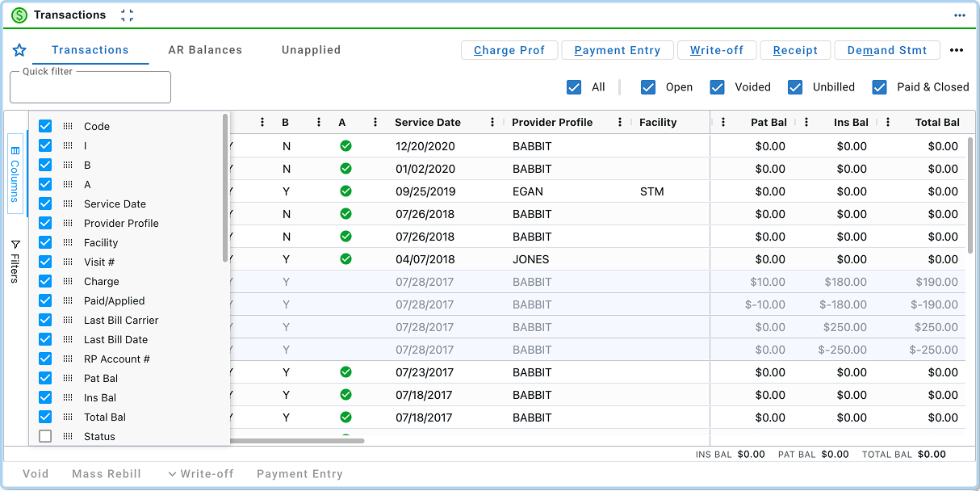Grab the drag handle next to Facility
This screenshot has height=491, width=980.
coord(68,242)
